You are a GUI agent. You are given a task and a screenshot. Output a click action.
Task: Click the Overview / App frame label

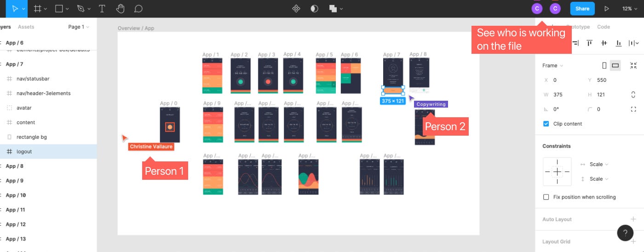click(136, 28)
